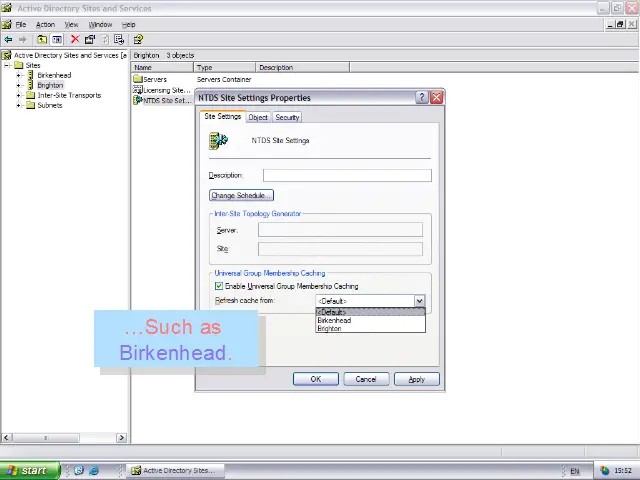Image resolution: width=640 pixels, height=480 pixels.
Task: Click the tree pane scroll left arrow
Action: coord(6,438)
